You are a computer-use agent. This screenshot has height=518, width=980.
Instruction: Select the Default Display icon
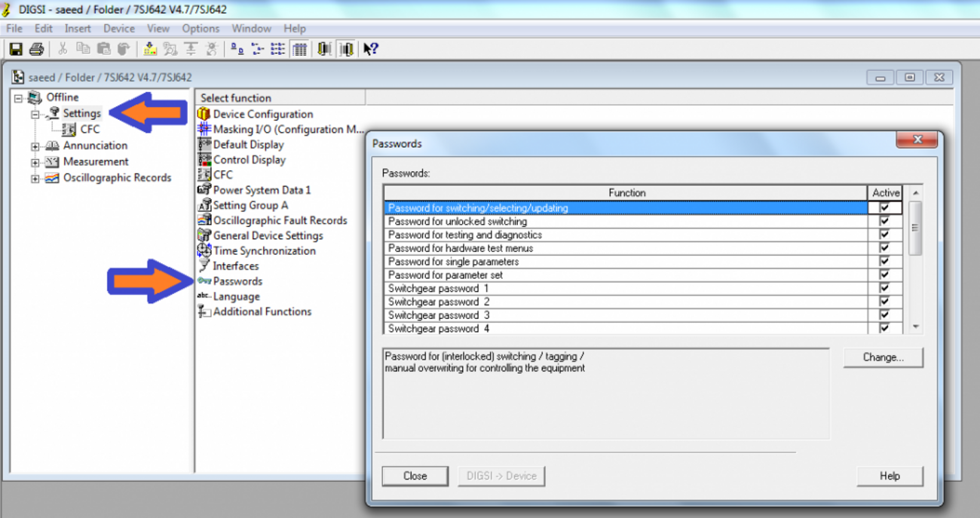pyautogui.click(x=204, y=144)
